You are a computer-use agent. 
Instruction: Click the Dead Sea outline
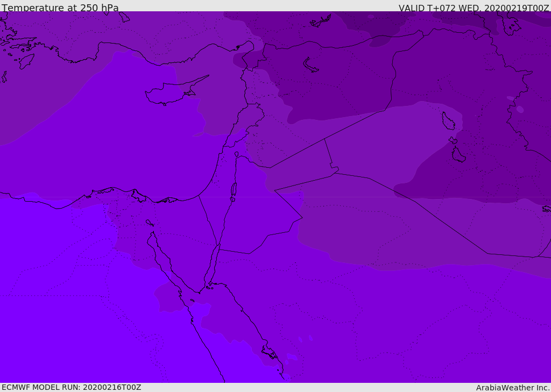[x=234, y=190]
